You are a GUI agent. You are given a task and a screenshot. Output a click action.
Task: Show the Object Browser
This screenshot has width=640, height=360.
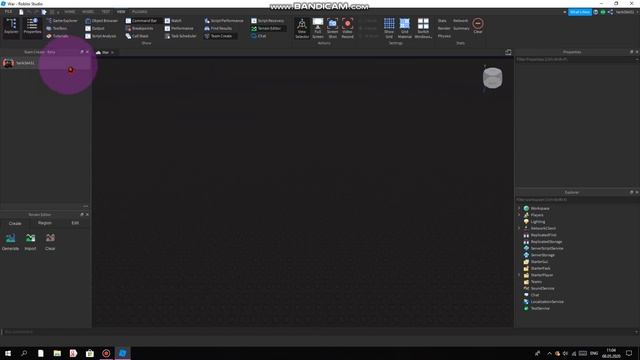[x=102, y=20]
